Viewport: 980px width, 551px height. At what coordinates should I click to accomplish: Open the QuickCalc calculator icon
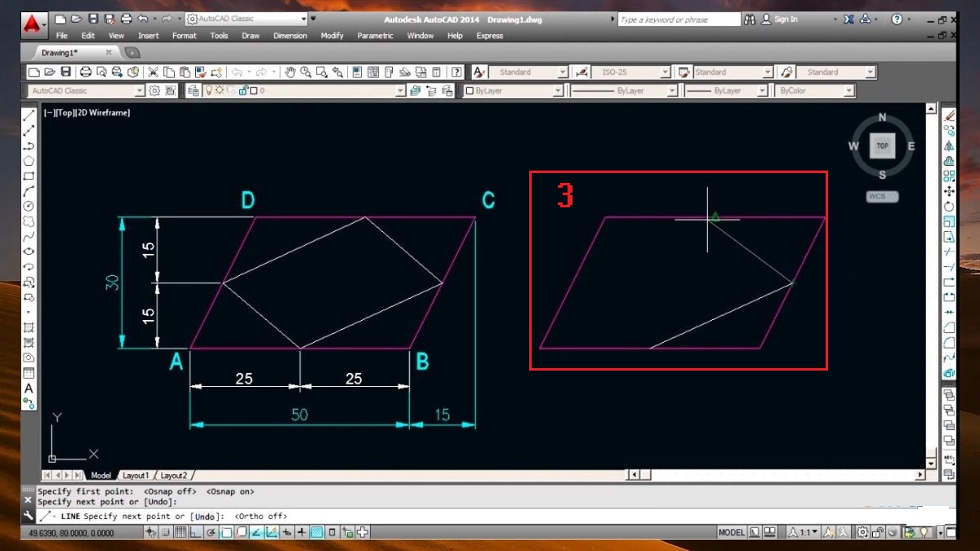tap(436, 72)
